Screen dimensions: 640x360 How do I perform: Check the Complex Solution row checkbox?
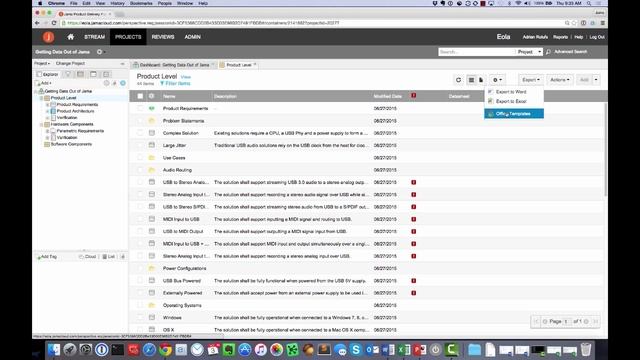(140, 133)
